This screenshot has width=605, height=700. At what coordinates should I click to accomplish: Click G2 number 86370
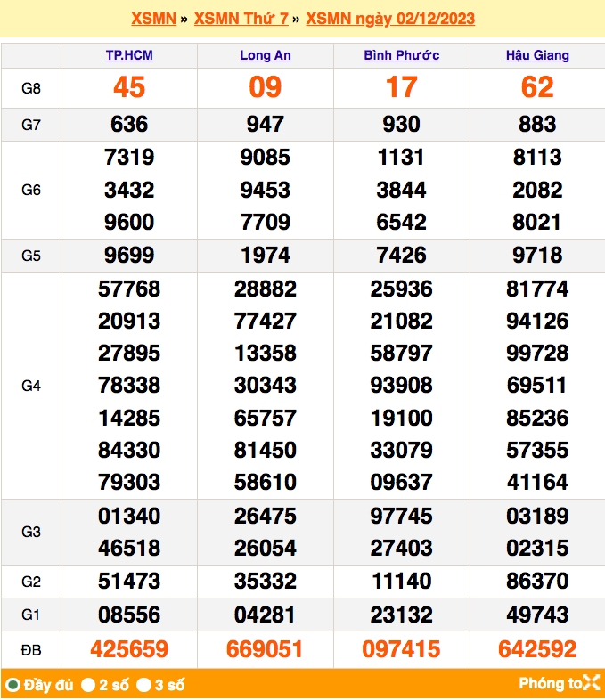[x=537, y=582]
